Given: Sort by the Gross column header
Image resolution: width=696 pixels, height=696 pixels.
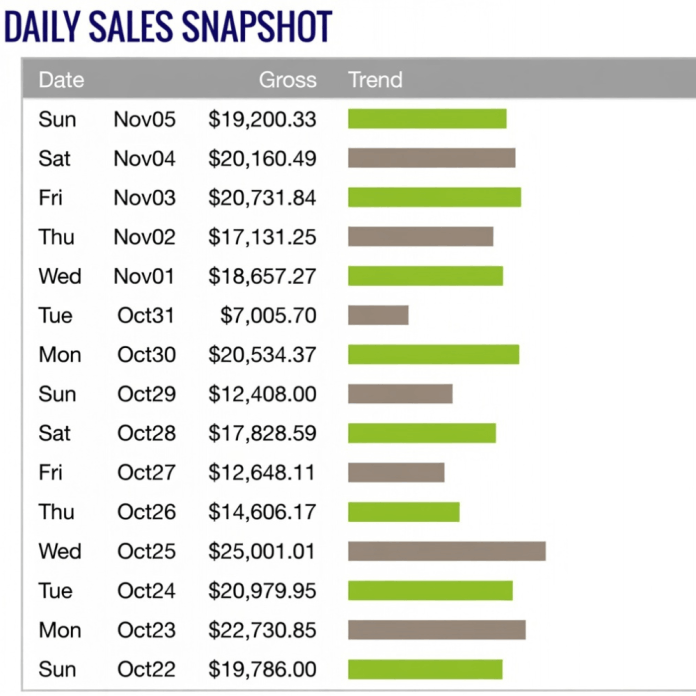Looking at the screenshot, I should pos(287,80).
